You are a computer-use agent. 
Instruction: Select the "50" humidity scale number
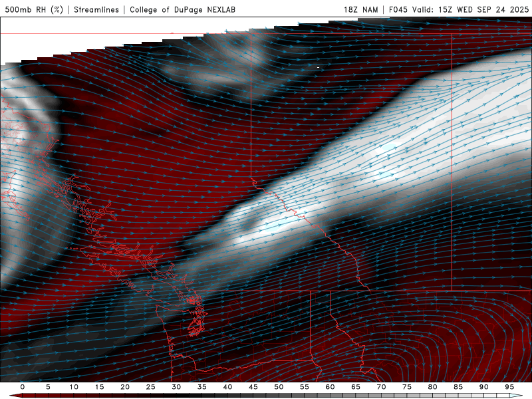point(279,387)
